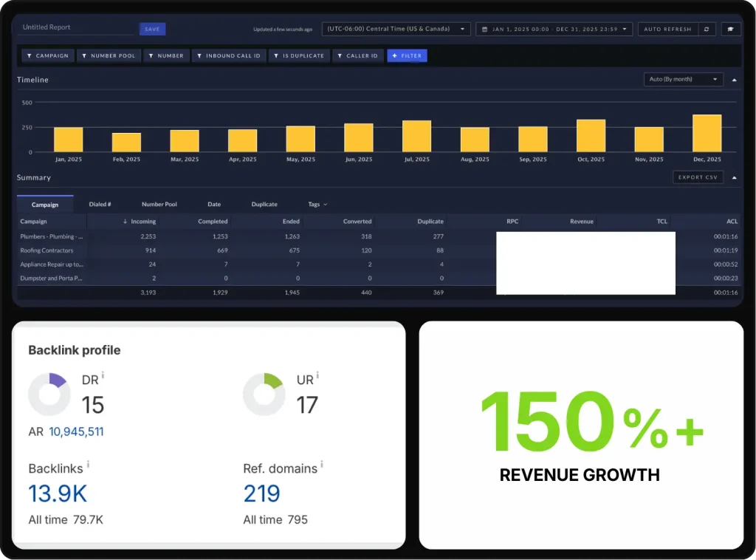The image size is (756, 560).
Task: Toggle the Auto Refresh button
Action: (667, 29)
